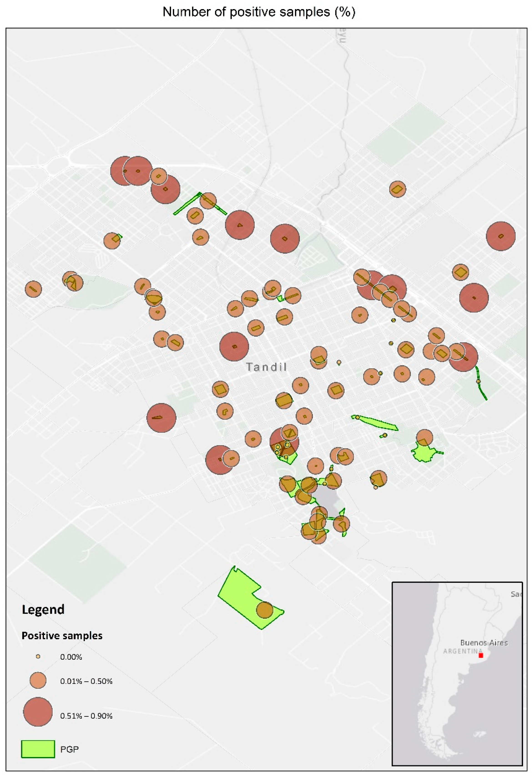This screenshot has width=532, height=777.
Task: Click the leftmost medium orange circle on the map
Action: [x=33, y=289]
